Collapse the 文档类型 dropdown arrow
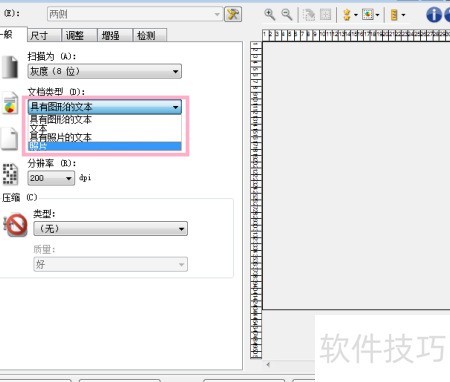The image size is (450, 382). click(x=175, y=107)
